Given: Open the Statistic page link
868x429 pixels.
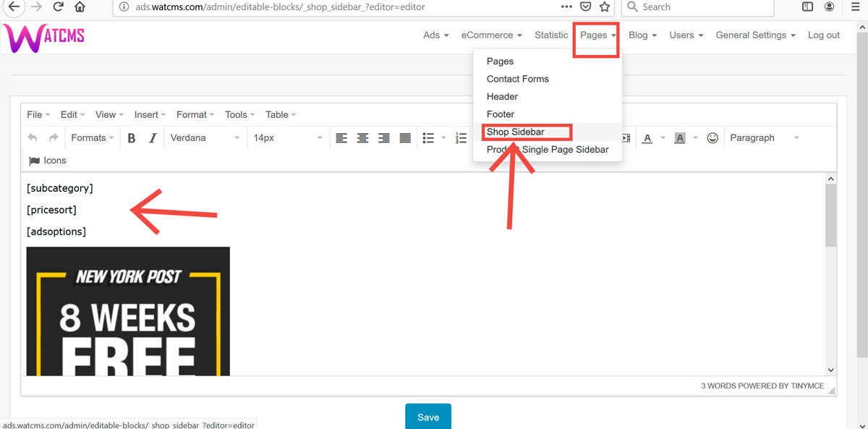Looking at the screenshot, I should pos(551,35).
